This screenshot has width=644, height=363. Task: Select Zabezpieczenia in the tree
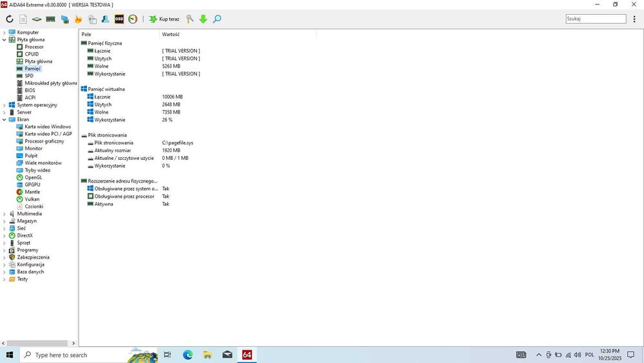33,257
